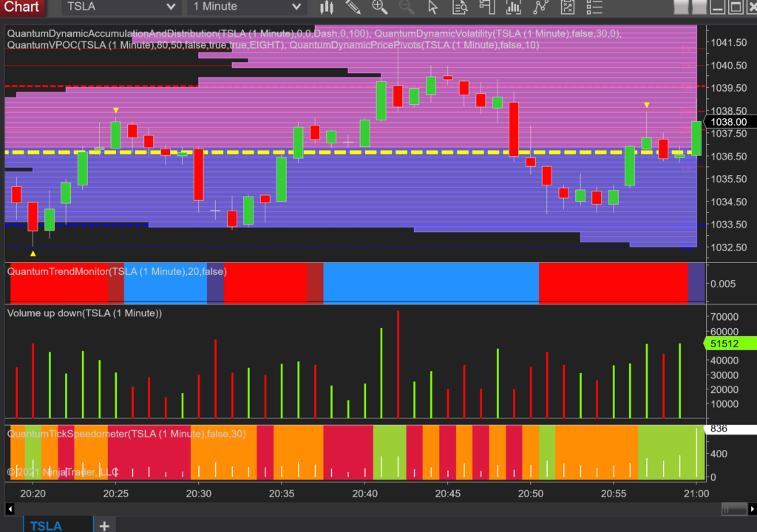Open the Indicators line-graph icon
Viewport: 757px width, 532px height.
pos(540,7)
